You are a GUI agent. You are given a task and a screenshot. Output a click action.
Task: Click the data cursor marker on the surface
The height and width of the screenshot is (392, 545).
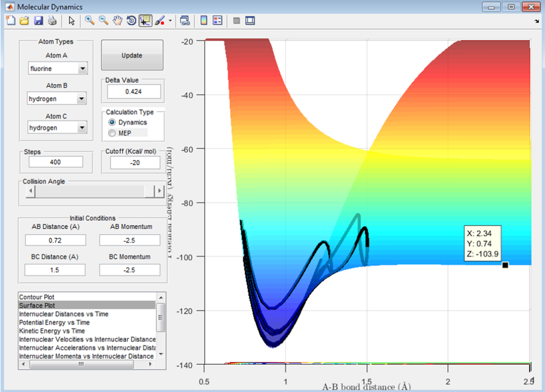(x=505, y=265)
